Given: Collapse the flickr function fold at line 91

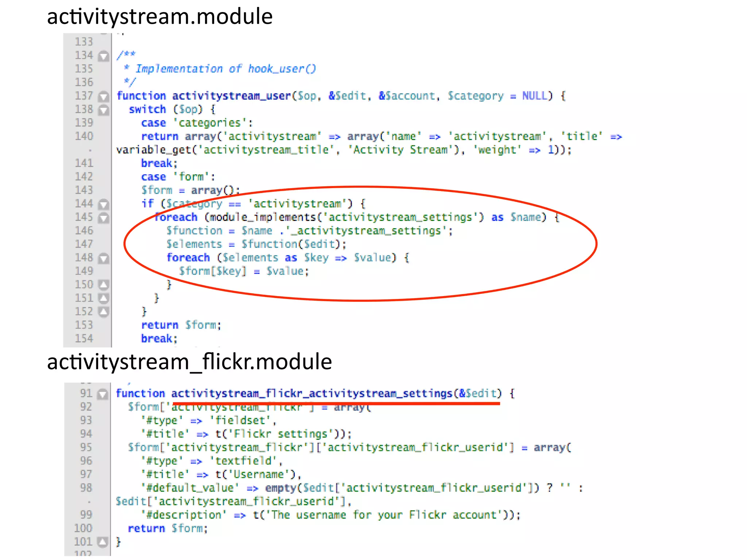Looking at the screenshot, I should 103,394.
